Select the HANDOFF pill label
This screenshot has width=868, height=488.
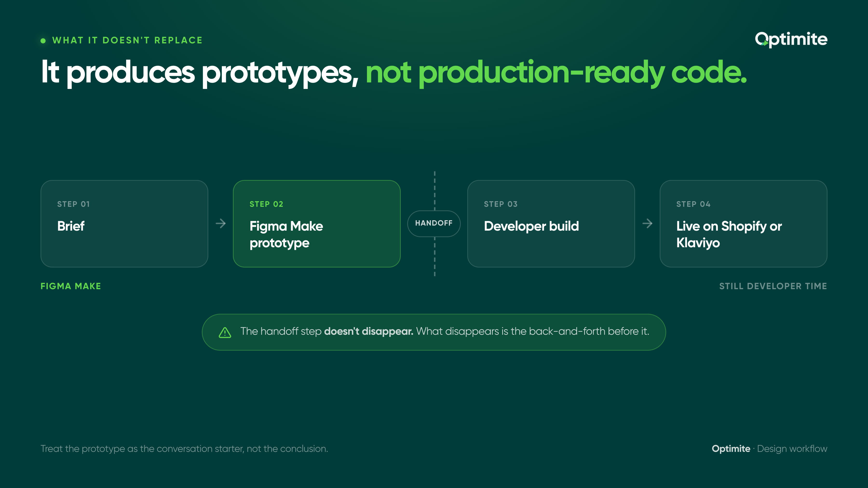(x=434, y=223)
